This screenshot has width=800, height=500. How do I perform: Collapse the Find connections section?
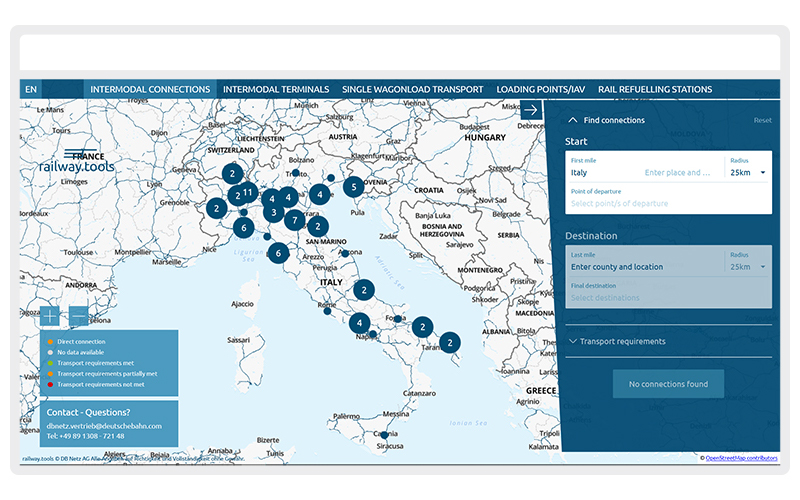(x=572, y=120)
